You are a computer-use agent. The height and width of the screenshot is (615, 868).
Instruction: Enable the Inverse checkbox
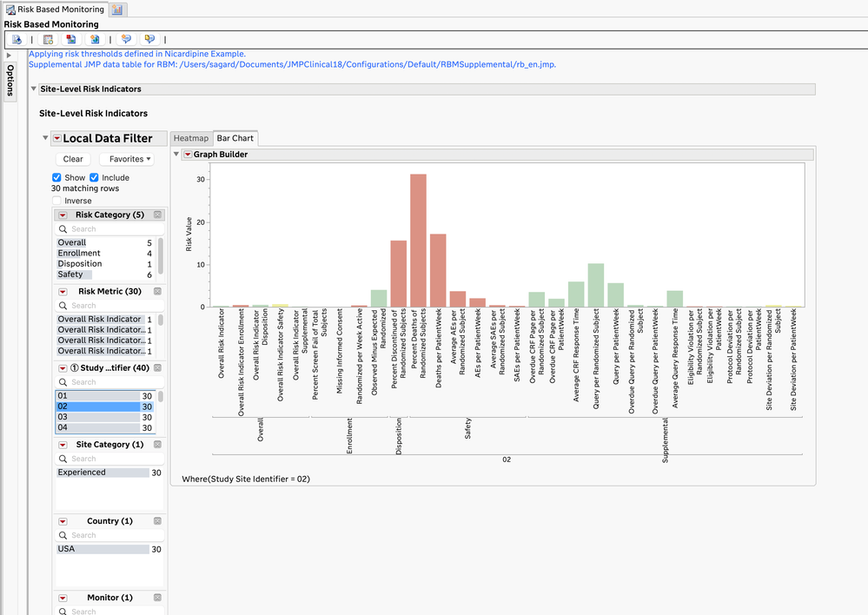[56, 201]
